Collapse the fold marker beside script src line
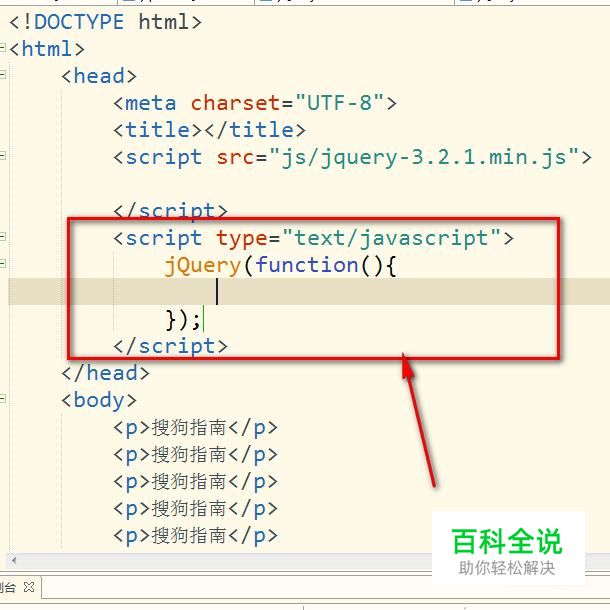 point(2,156)
